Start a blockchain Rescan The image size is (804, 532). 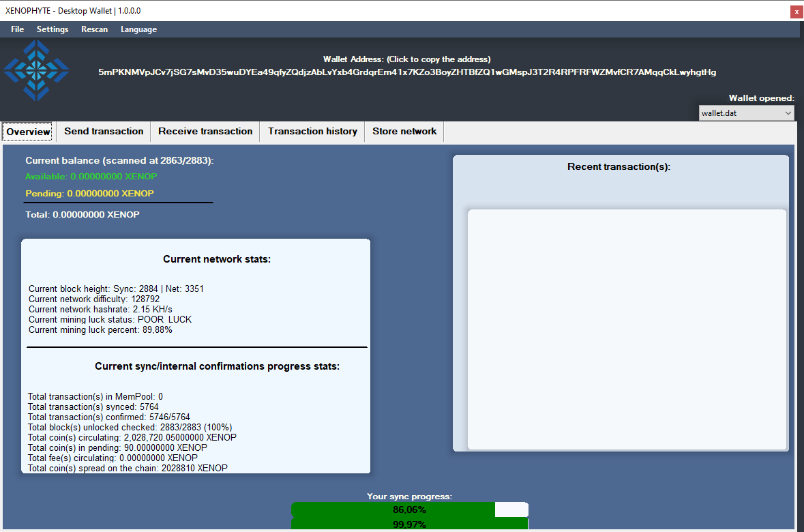[94, 29]
